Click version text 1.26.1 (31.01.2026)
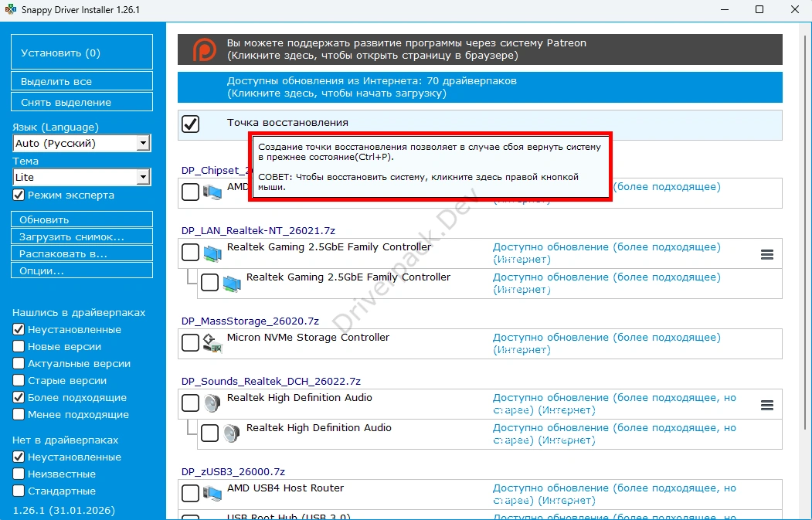 click(63, 510)
